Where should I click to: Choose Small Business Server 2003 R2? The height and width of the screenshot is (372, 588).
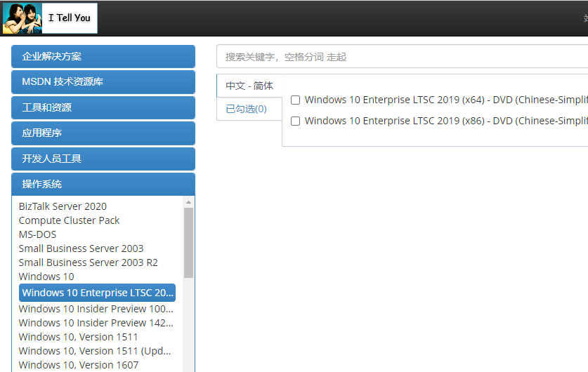(x=88, y=263)
